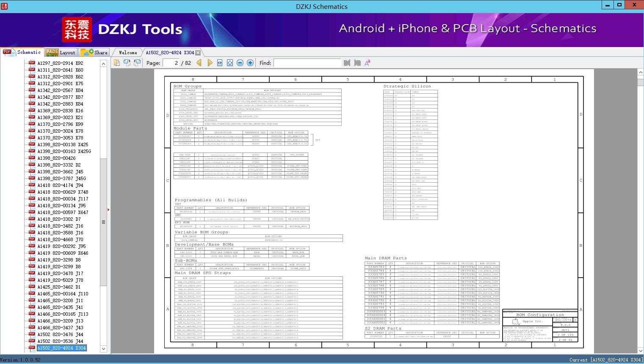Screen dimensions: 644x364
Task: Open A1311_820-2641 K60 schematic
Action: tap(60, 70)
